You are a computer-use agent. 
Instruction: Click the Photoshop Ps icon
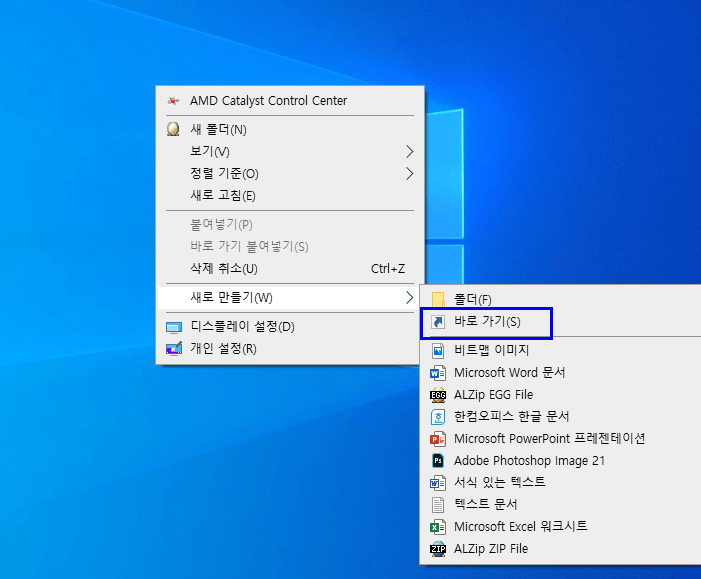438,461
